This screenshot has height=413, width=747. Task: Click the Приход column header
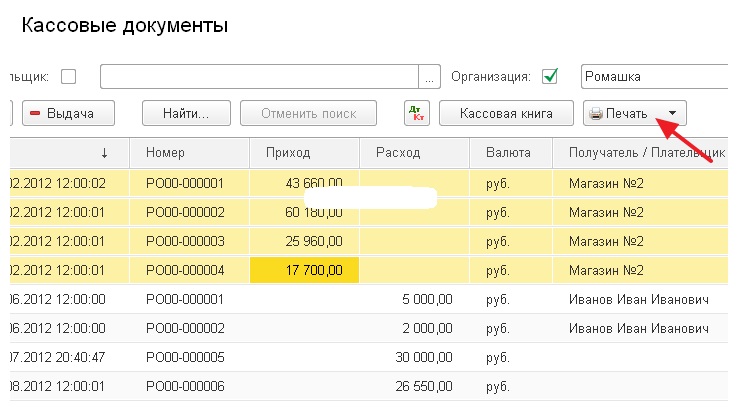304,153
